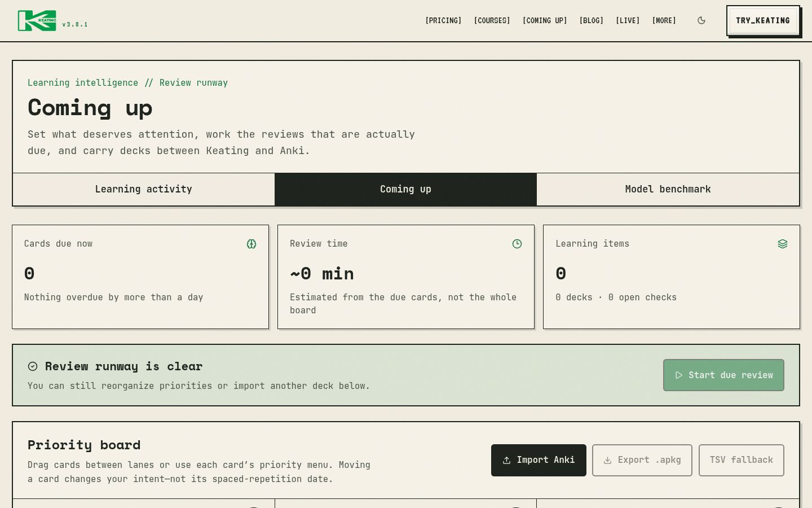Click the 'Learning intelligence // Review runway' breadcrumb text
The image size is (812, 508).
click(128, 82)
